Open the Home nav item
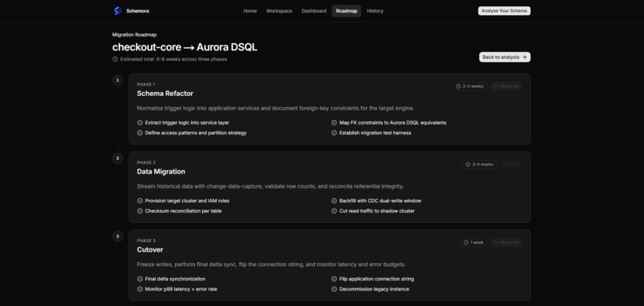 pyautogui.click(x=250, y=11)
